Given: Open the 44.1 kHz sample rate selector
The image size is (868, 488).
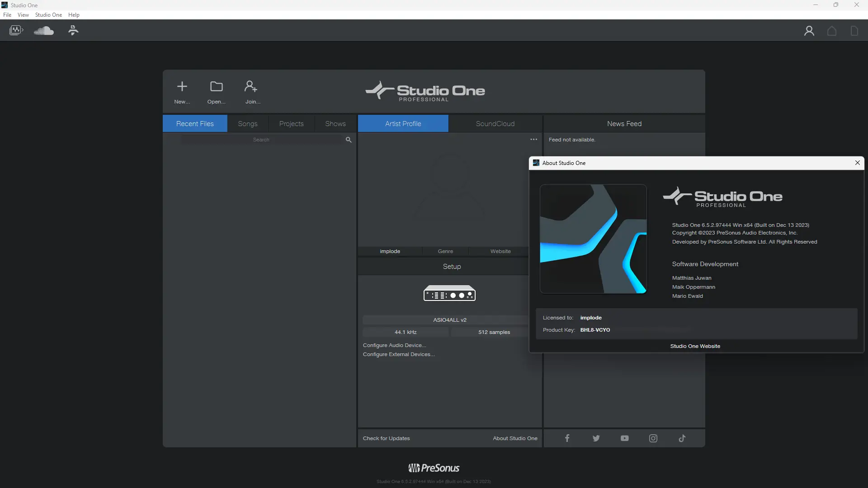Looking at the screenshot, I should click(x=406, y=332).
